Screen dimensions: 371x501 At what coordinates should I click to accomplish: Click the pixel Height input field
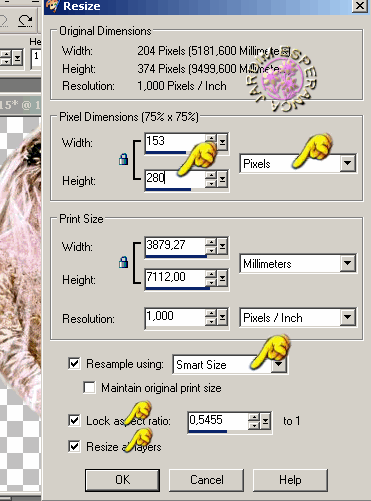click(x=175, y=178)
